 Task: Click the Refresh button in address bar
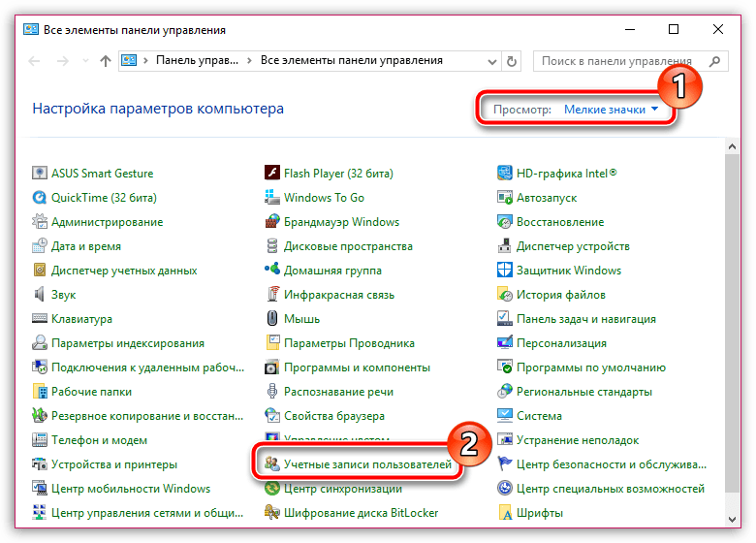click(512, 61)
